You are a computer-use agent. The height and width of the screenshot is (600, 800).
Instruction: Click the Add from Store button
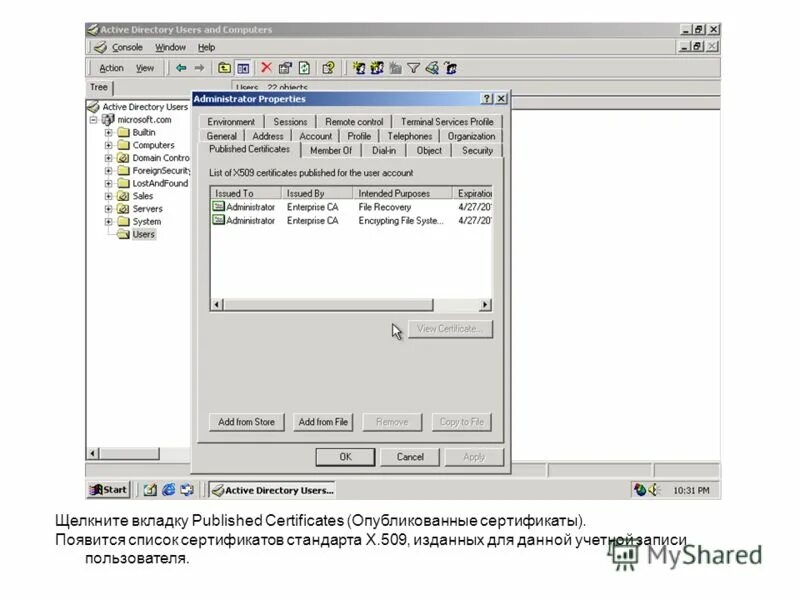click(x=246, y=422)
